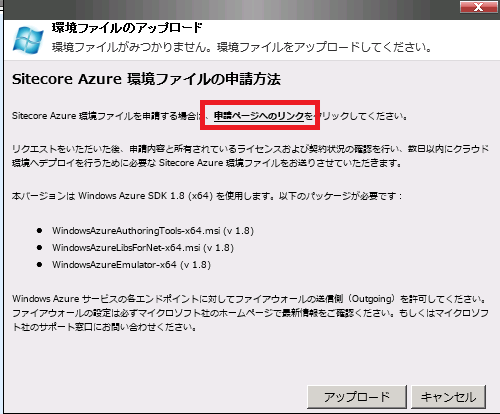Click the bullet before WindowsAzureEmulator entry

pyautogui.click(x=39, y=264)
